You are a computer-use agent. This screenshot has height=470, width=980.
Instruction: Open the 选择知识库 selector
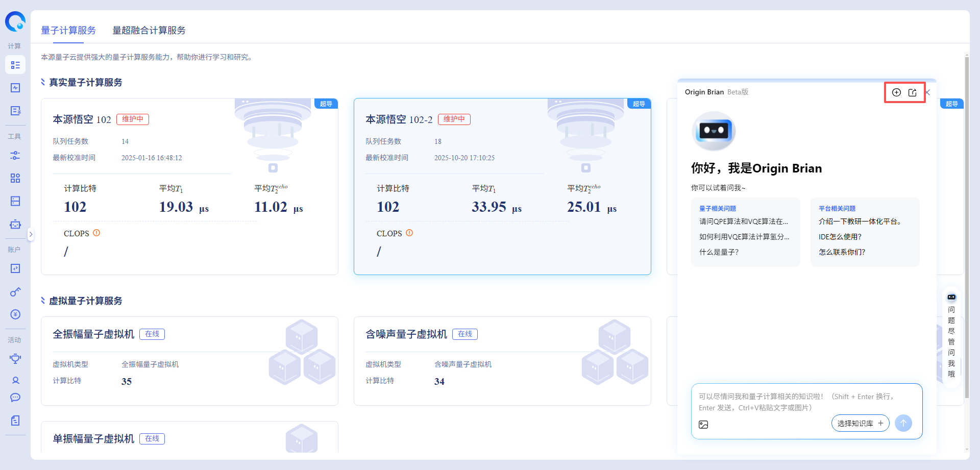point(860,423)
